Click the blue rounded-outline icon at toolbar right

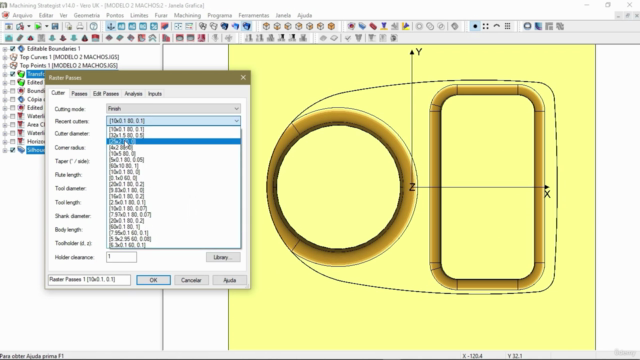(527, 27)
